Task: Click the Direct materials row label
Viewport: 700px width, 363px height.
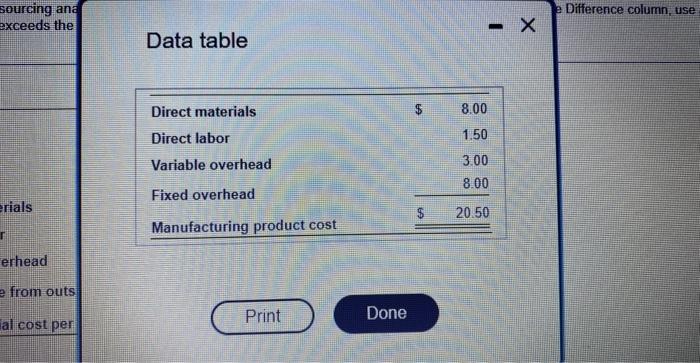Action: click(204, 112)
